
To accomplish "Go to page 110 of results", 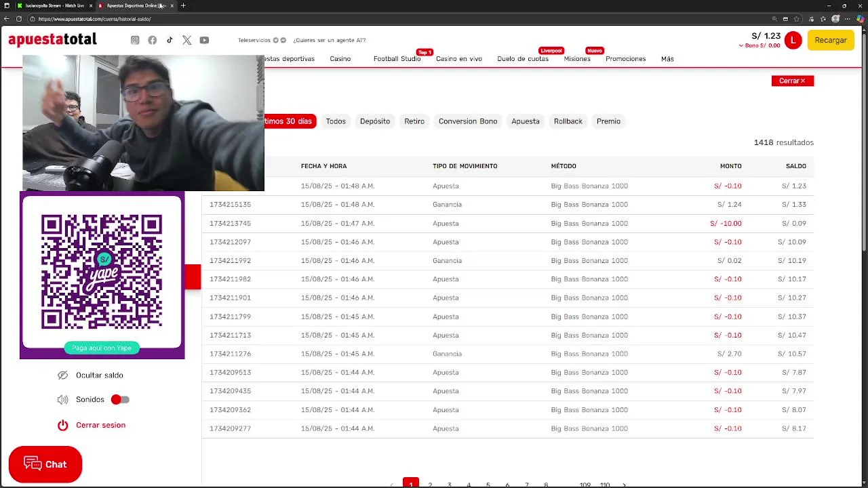I will click(x=605, y=485).
